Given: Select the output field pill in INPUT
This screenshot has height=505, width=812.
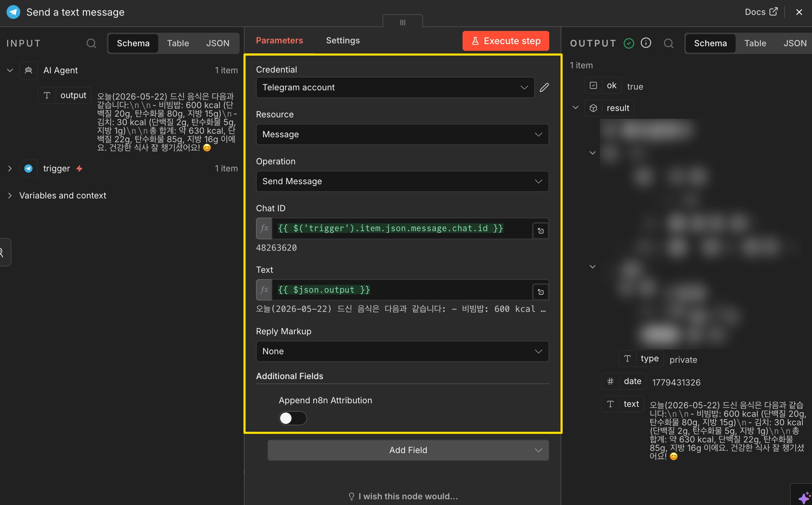Looking at the screenshot, I should [65, 95].
